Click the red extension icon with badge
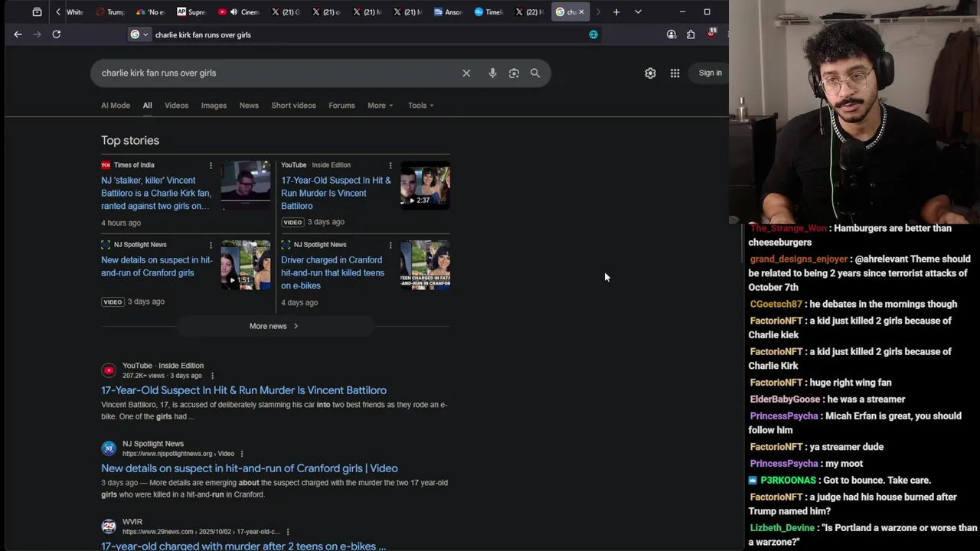Viewport: 980px width, 551px height. (711, 34)
